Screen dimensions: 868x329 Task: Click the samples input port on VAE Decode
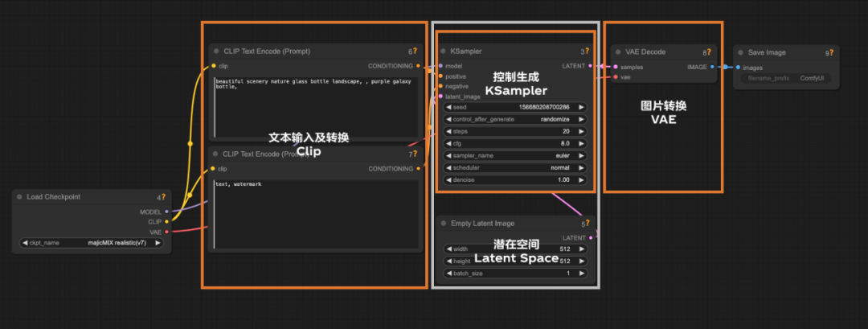tap(616, 67)
